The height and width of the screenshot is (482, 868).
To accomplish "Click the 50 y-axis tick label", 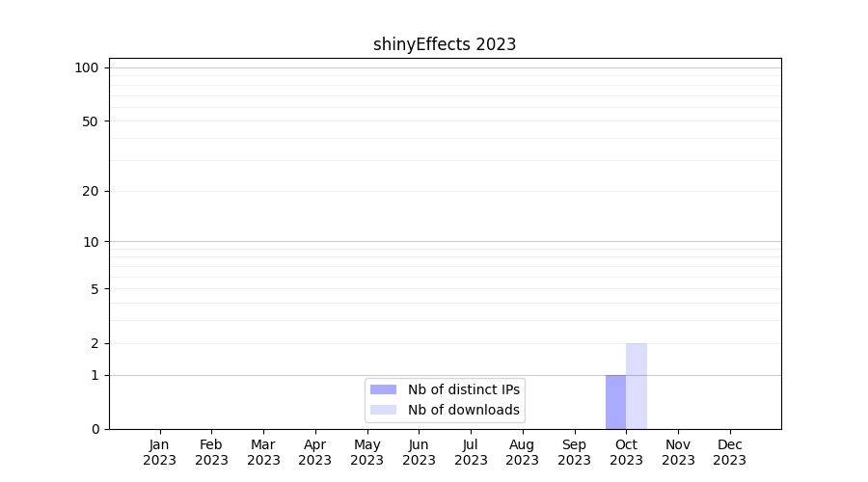I will pos(91,121).
